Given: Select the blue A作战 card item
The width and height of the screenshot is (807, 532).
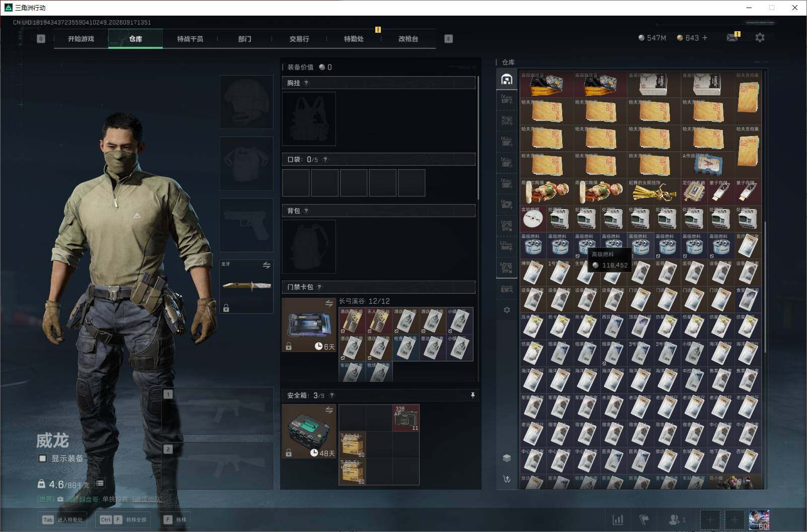Looking at the screenshot, I should click(707, 165).
